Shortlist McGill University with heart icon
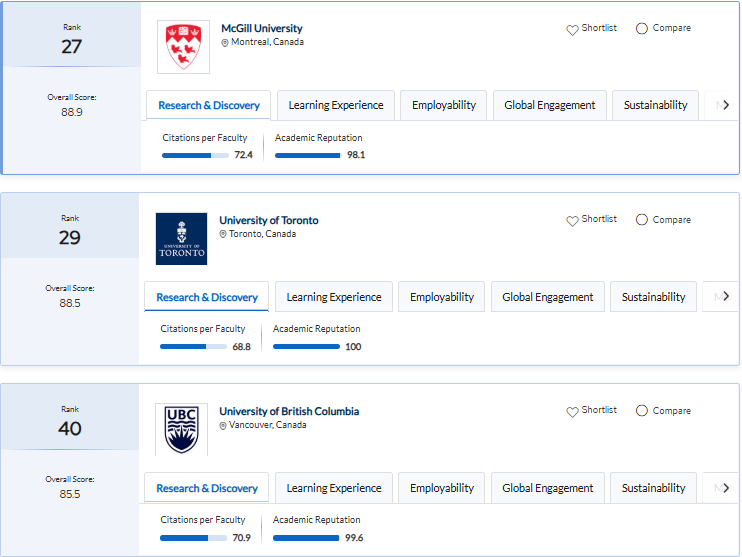 (x=573, y=30)
